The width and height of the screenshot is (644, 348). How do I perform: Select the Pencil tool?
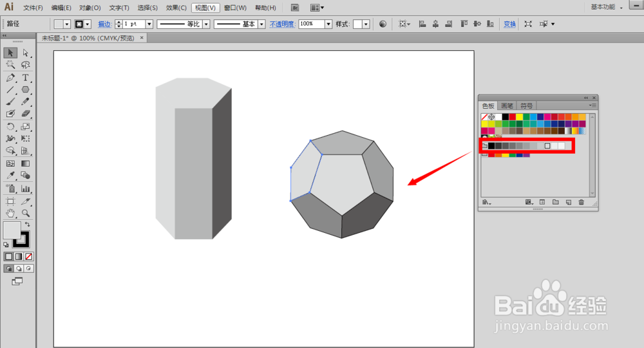[26, 102]
